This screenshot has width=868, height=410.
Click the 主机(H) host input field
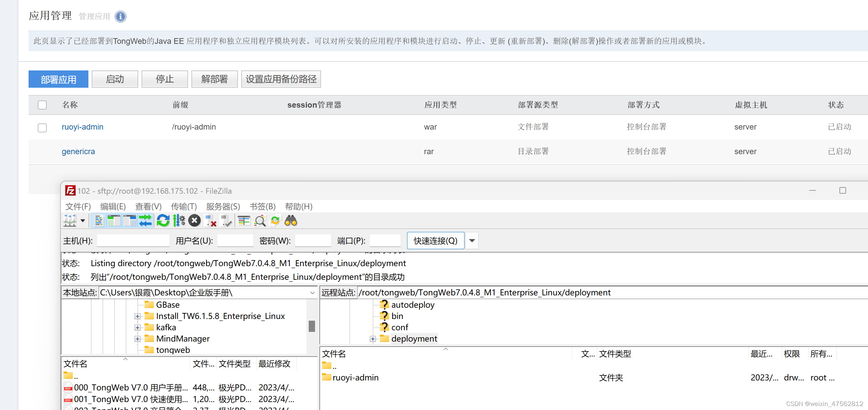133,241
